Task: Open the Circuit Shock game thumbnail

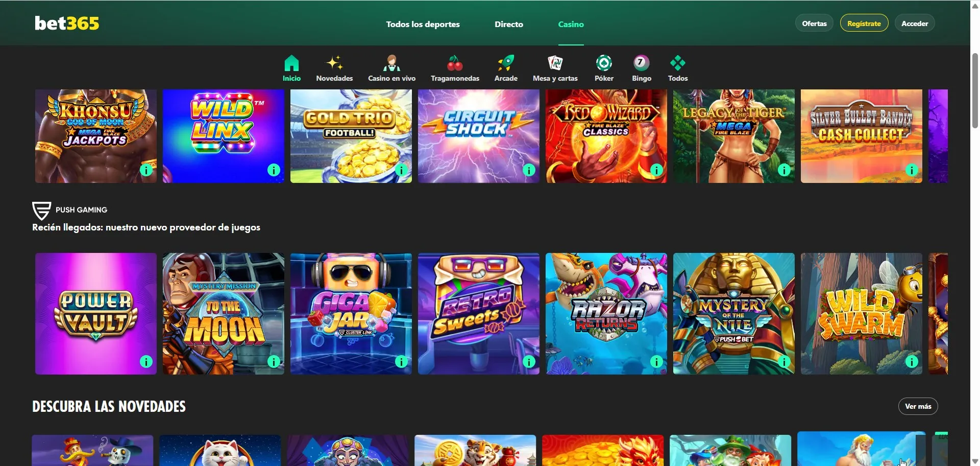Action: pyautogui.click(x=478, y=136)
